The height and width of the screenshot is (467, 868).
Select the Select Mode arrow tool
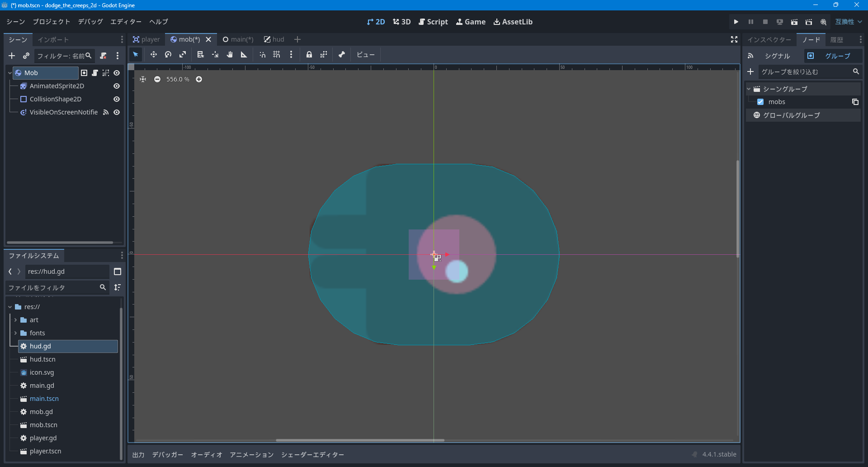tap(136, 55)
